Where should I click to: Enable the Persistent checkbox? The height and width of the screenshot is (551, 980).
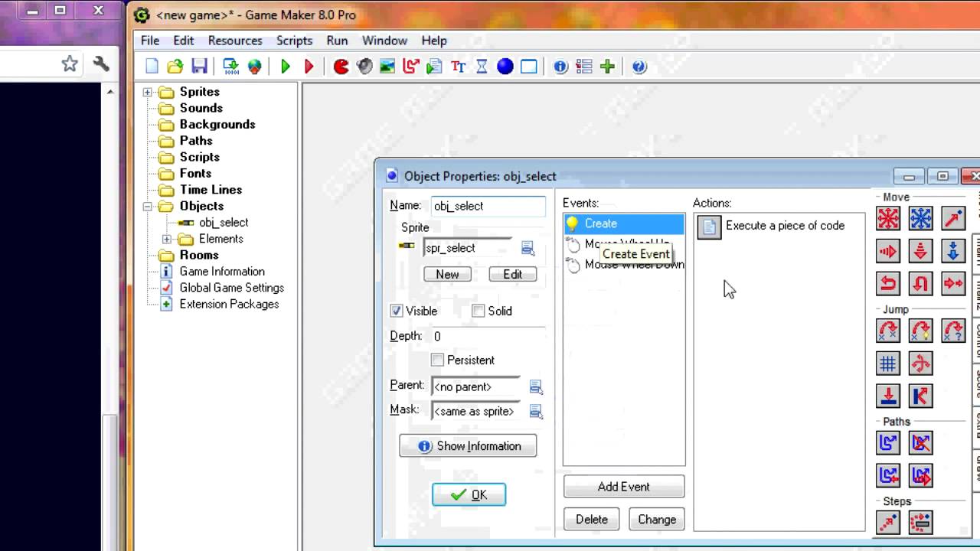[x=437, y=360]
